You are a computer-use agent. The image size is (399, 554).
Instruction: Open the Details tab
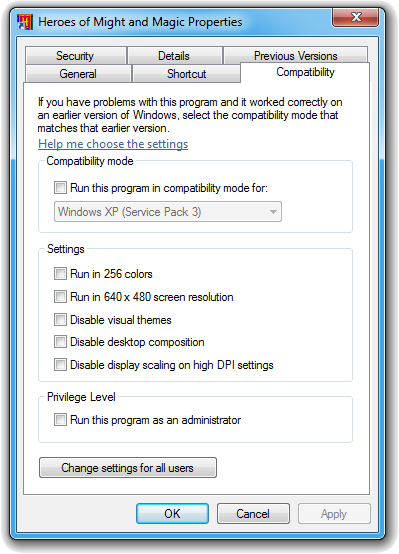point(175,56)
